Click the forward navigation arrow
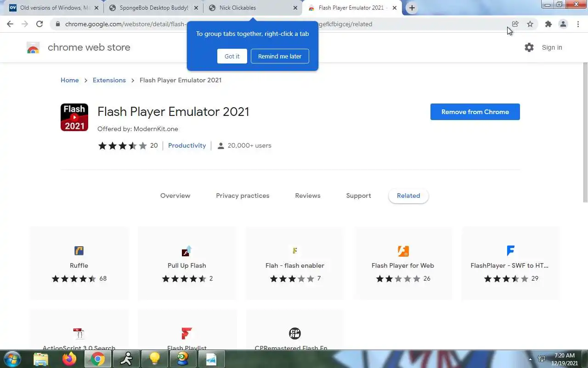Viewport: 588px width, 368px height. pyautogui.click(x=25, y=24)
